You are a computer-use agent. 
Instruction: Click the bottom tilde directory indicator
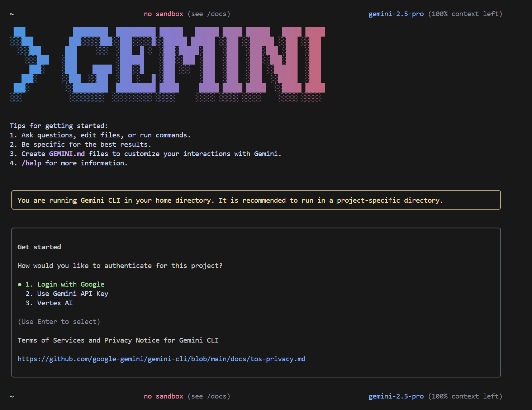(x=11, y=396)
